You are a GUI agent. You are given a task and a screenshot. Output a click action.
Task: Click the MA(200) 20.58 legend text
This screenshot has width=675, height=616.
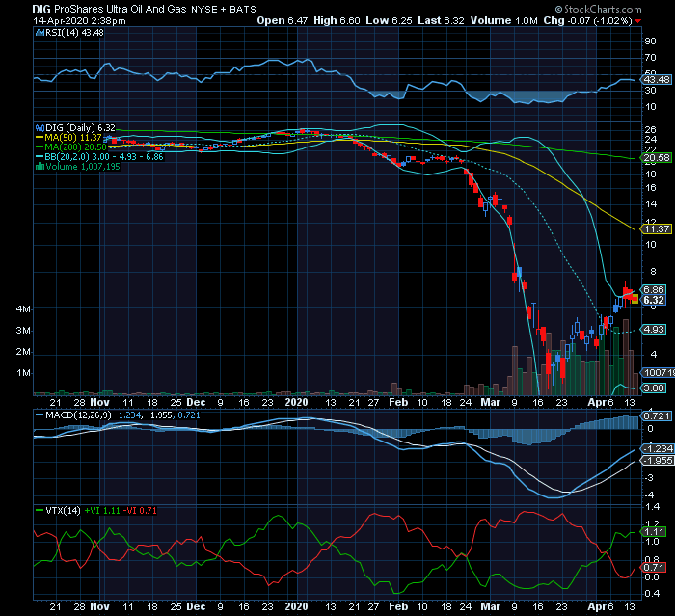(x=76, y=147)
